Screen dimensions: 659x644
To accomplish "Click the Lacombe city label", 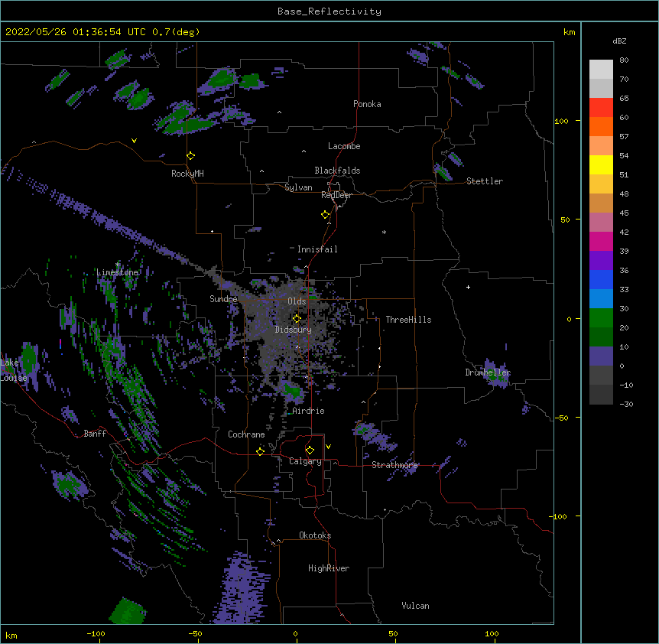I will 344,146.
